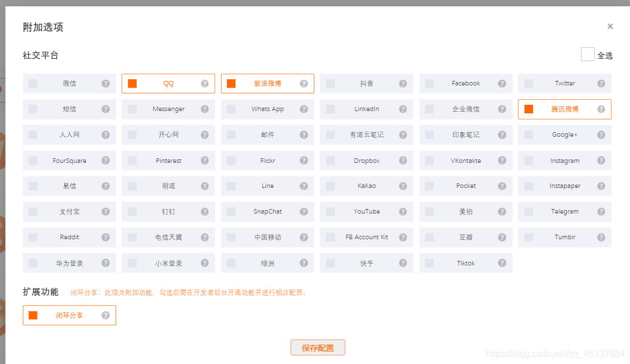Check the Twitter checkbox
The width and height of the screenshot is (630, 364).
pyautogui.click(x=529, y=84)
